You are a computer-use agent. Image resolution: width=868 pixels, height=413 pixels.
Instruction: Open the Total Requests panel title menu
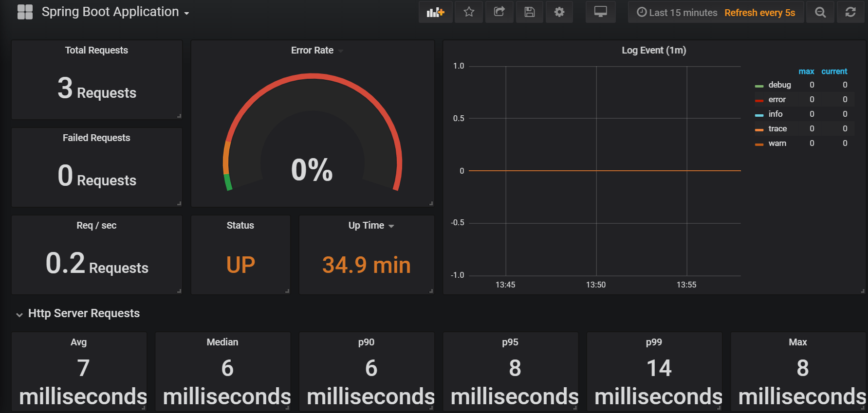[96, 50]
